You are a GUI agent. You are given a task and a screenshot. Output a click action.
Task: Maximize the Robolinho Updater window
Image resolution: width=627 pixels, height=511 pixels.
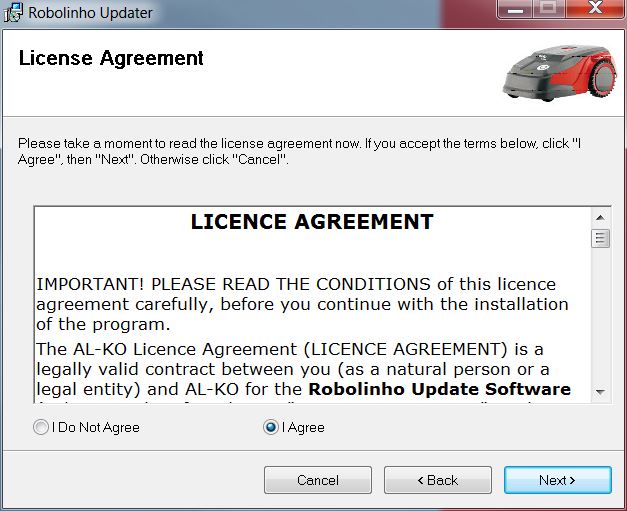[548, 10]
